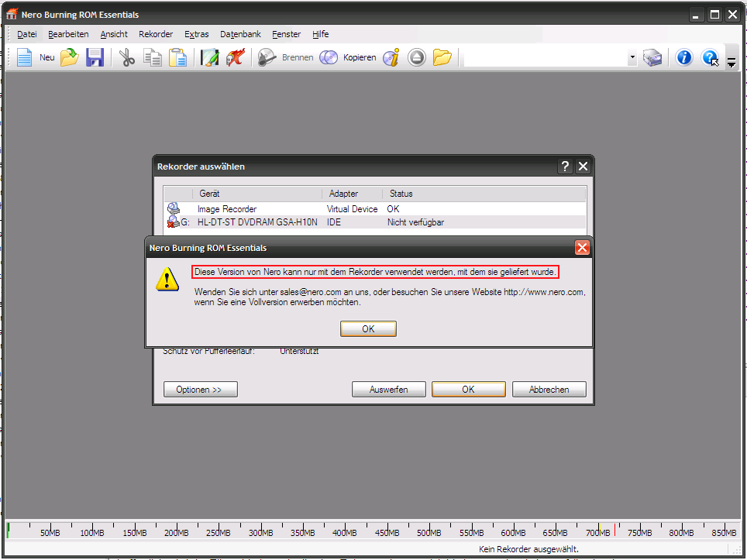Click the toolbar overflow arrow icon

pyautogui.click(x=732, y=62)
